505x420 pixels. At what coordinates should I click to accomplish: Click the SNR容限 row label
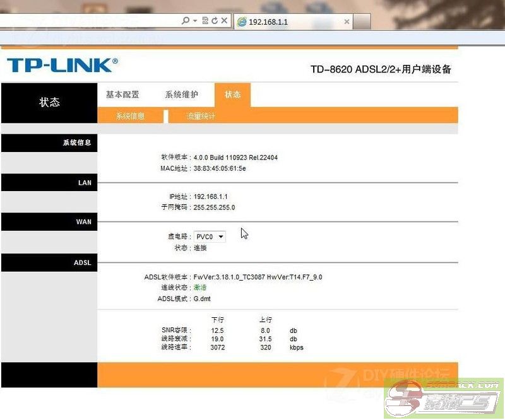(x=175, y=330)
